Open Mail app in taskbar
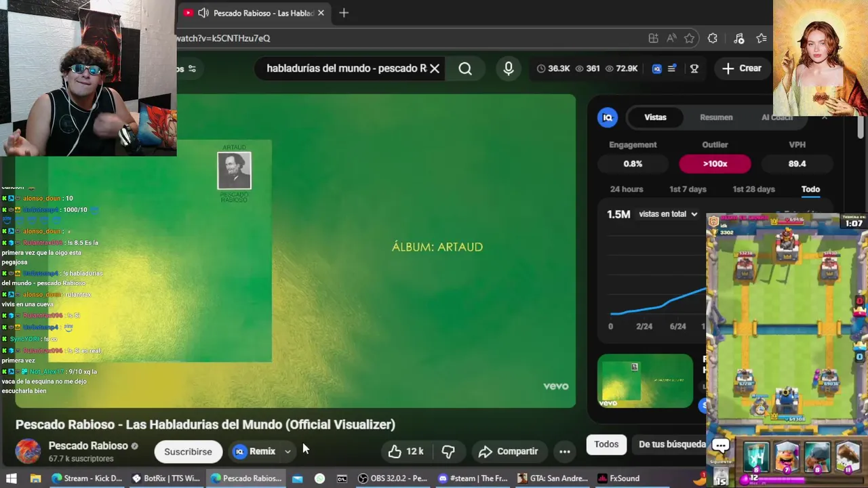 click(x=297, y=479)
